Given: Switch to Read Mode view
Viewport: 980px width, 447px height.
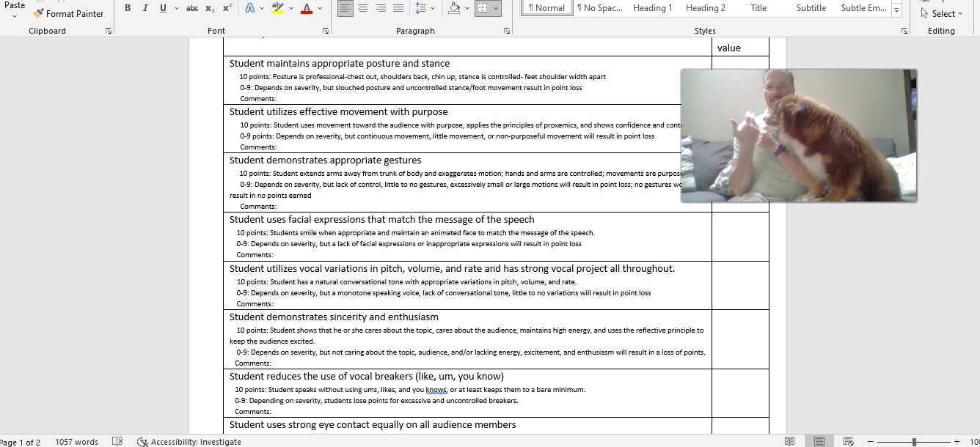Looking at the screenshot, I should (789, 441).
